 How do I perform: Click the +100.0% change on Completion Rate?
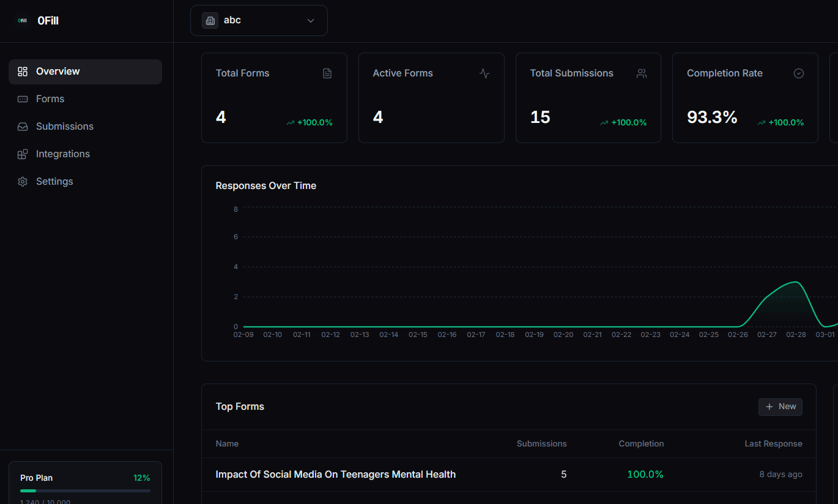click(786, 123)
